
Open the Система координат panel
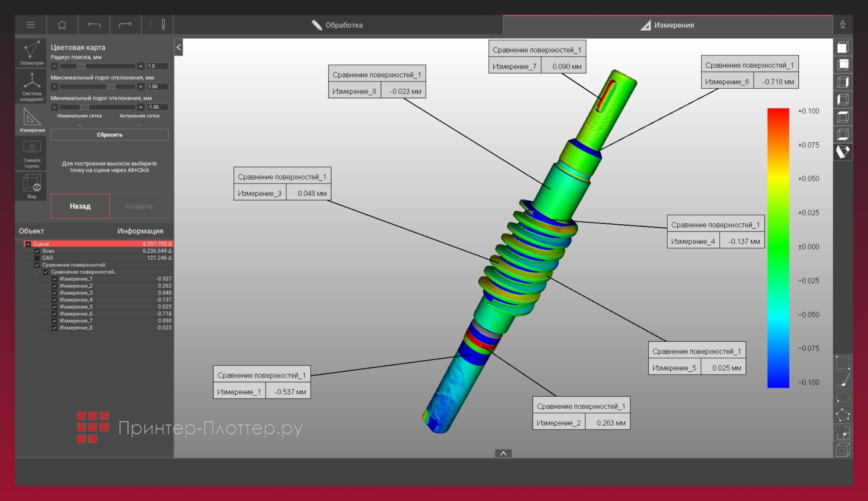(x=32, y=86)
